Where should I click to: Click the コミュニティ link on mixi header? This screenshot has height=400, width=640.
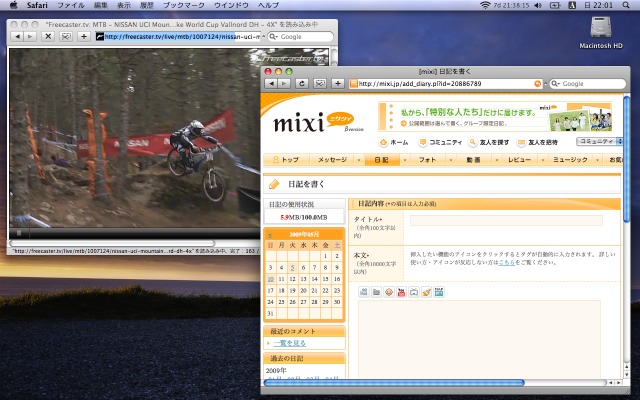[x=440, y=142]
